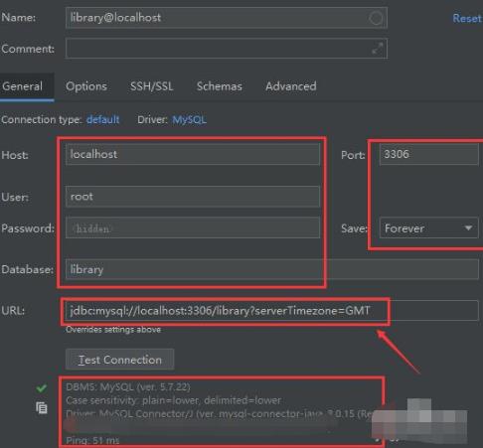Viewport: 483px width, 448px height.
Task: Click the Port field showing 3306
Action: coord(429,154)
